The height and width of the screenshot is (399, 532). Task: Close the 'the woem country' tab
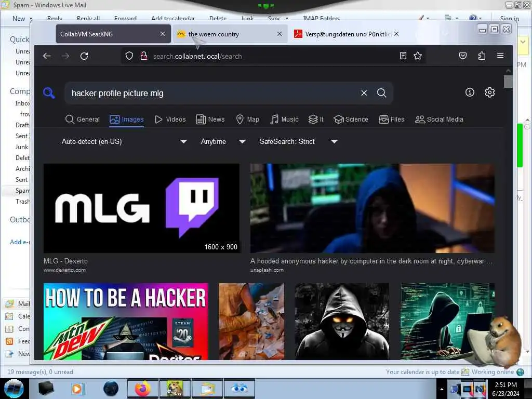pyautogui.click(x=280, y=34)
